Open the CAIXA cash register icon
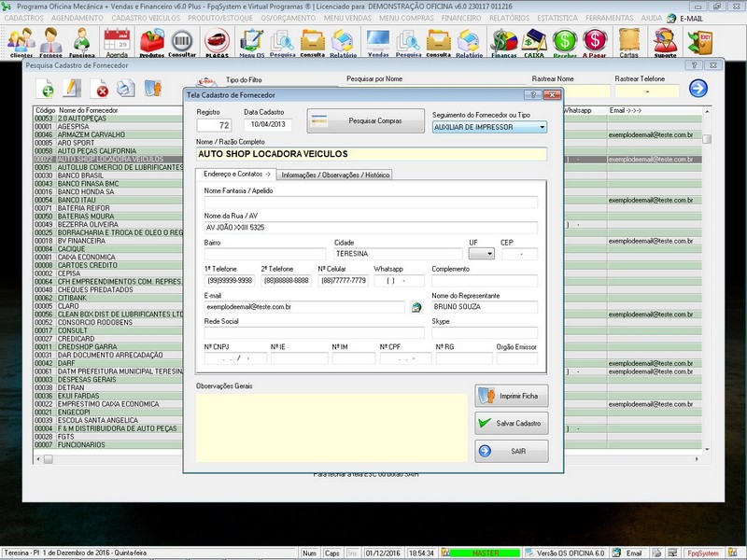 tap(534, 41)
